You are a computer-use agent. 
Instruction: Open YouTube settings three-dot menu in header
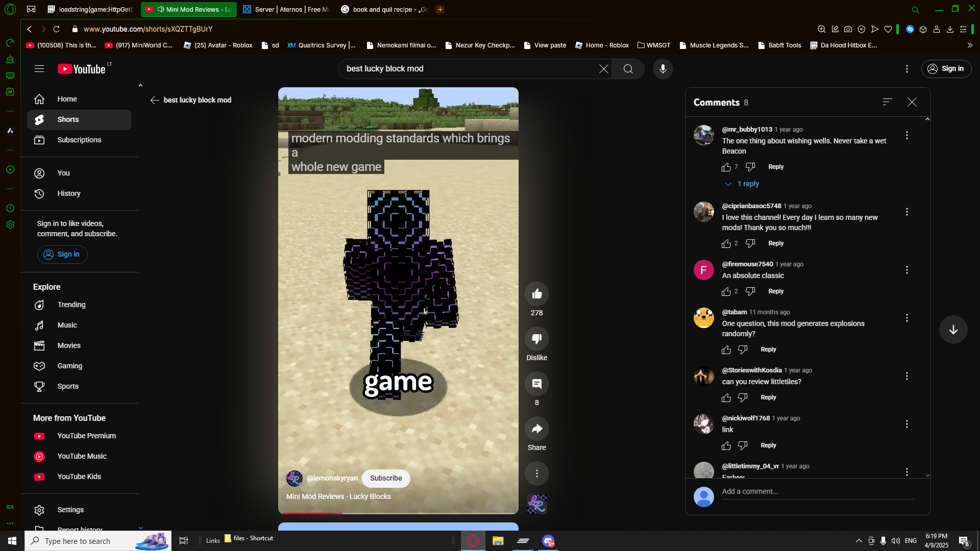pyautogui.click(x=907, y=69)
